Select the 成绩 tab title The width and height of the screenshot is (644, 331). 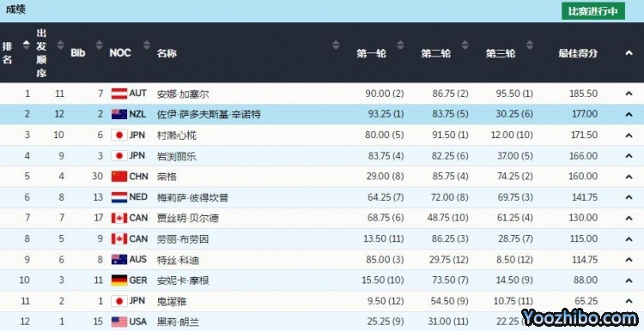tap(15, 9)
